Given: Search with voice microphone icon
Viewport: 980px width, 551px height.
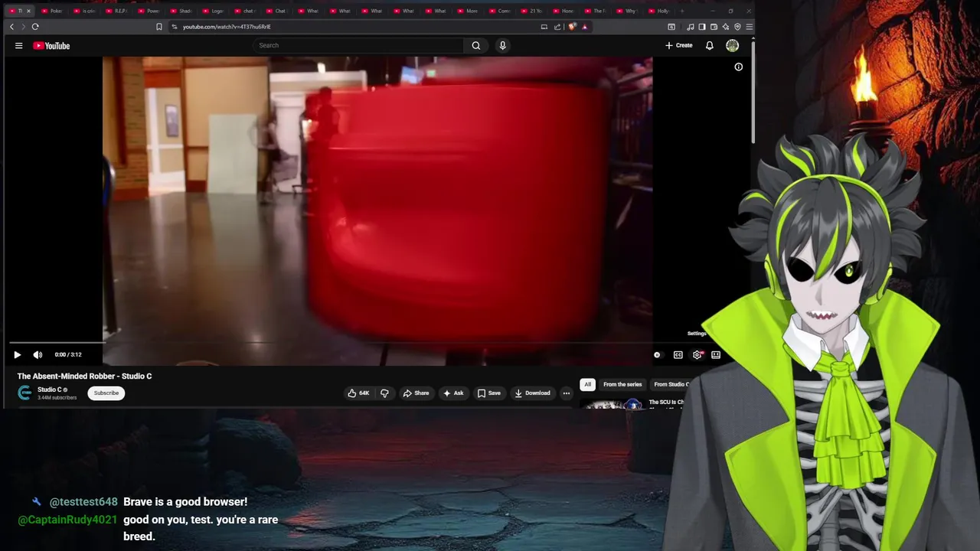Looking at the screenshot, I should point(502,45).
